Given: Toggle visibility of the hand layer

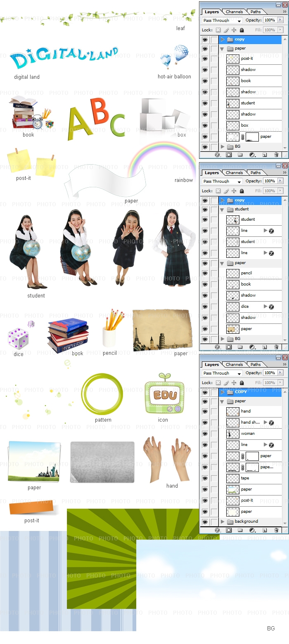Looking at the screenshot, I should point(205,411).
